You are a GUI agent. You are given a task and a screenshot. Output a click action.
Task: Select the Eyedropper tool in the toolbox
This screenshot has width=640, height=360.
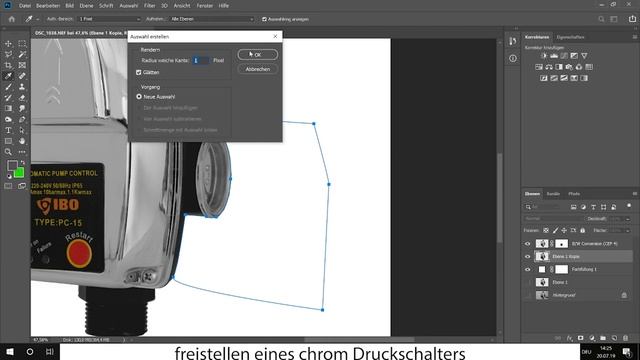tap(8, 76)
